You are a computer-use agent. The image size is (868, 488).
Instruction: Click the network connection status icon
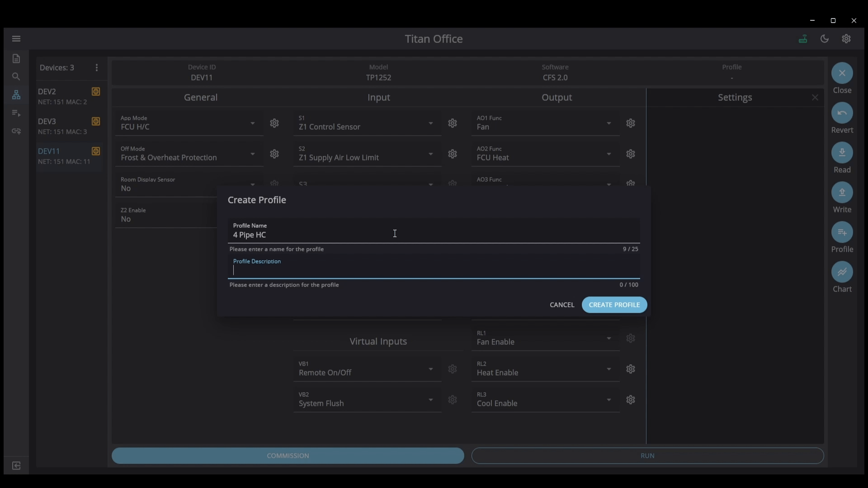(803, 39)
